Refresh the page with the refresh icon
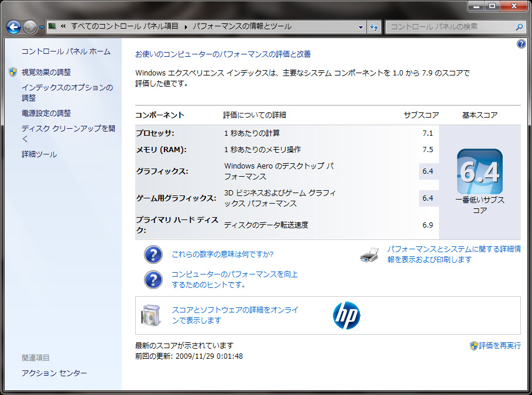Viewport: 532px width, 395px height. click(x=374, y=27)
